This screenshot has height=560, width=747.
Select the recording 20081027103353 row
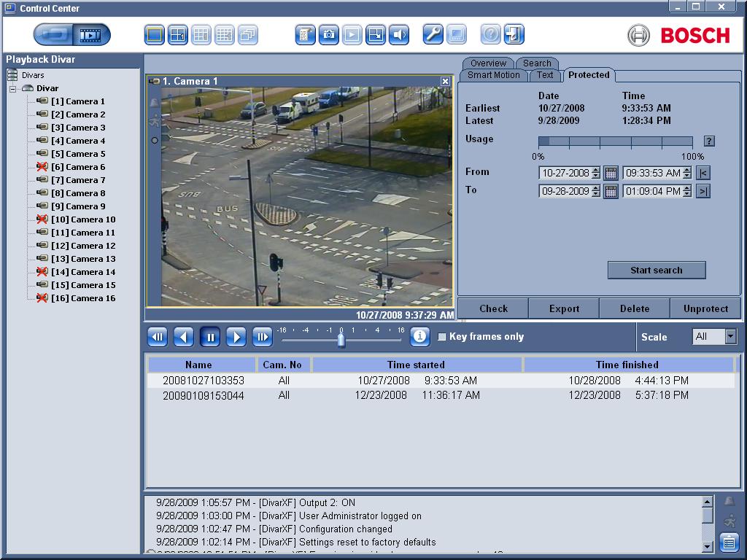tap(441, 381)
